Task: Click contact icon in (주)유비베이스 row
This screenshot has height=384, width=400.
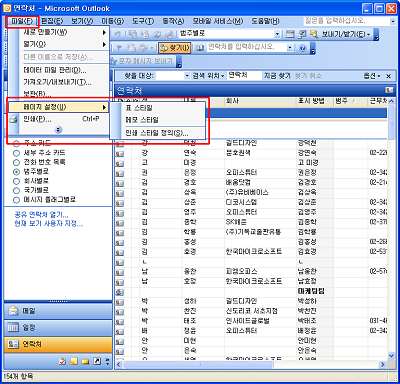Action: (x=120, y=193)
